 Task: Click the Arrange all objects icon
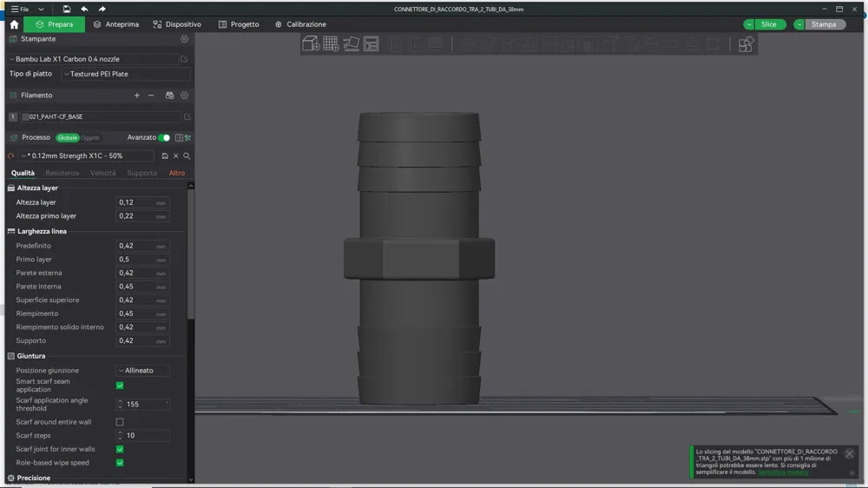click(371, 43)
